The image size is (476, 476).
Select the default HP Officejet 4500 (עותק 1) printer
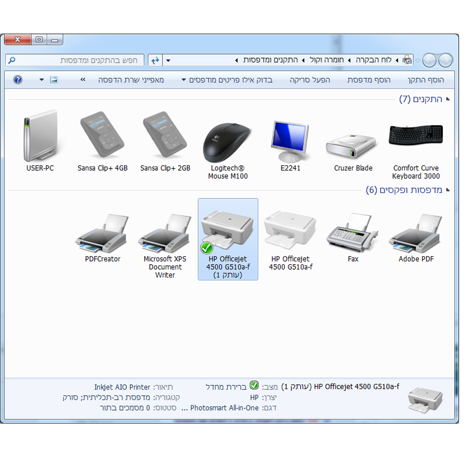click(228, 239)
